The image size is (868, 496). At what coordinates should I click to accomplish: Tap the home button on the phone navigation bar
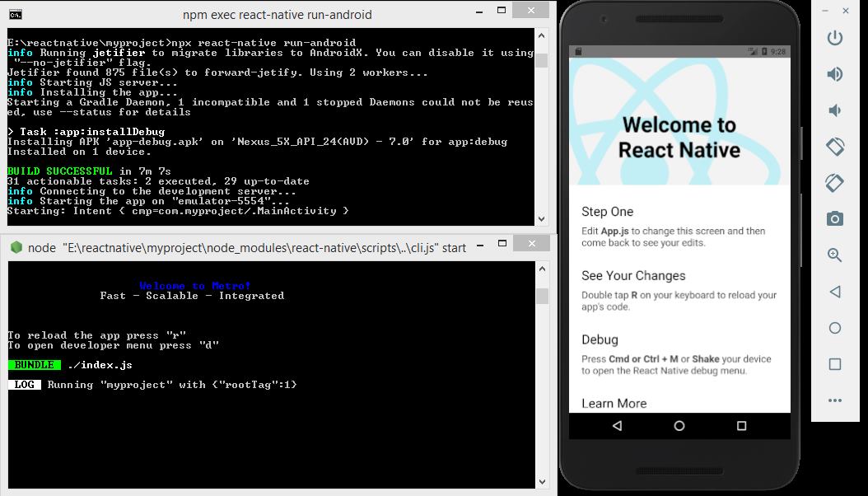(x=679, y=426)
